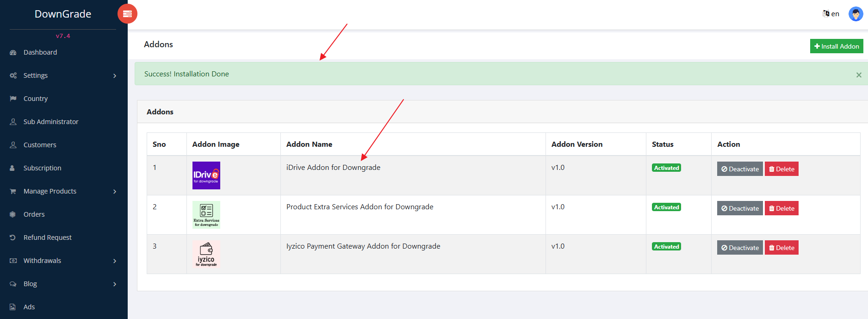This screenshot has height=319, width=868.
Task: Click the red sidebar collapse hamburger button
Action: [x=127, y=14]
